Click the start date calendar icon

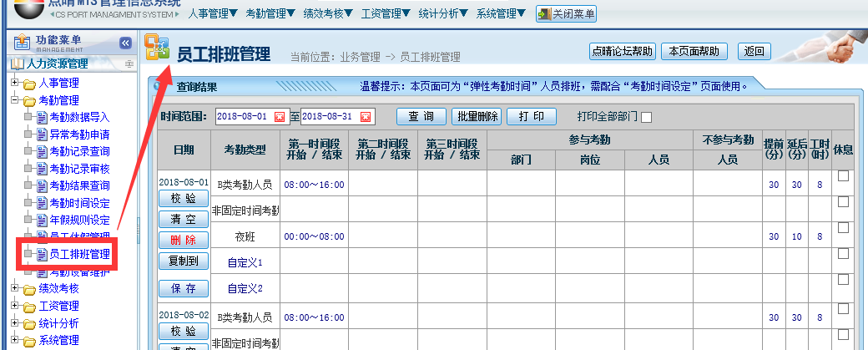[x=280, y=116]
